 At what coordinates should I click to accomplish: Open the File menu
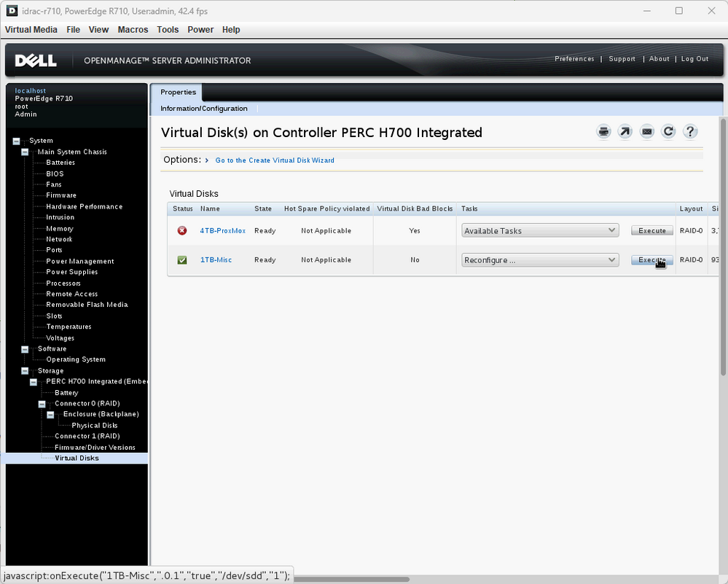coord(74,30)
